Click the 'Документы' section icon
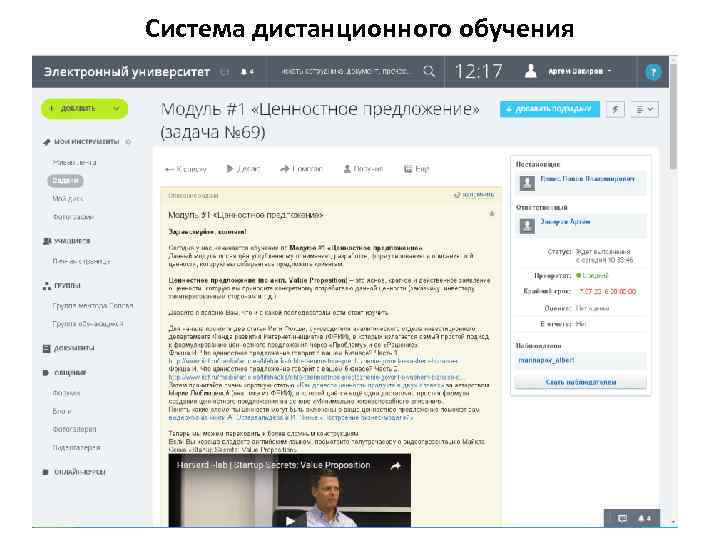720x540 pixels. [46, 349]
